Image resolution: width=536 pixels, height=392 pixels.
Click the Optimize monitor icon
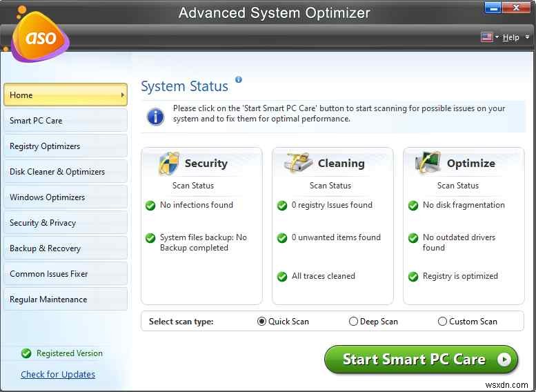click(427, 162)
